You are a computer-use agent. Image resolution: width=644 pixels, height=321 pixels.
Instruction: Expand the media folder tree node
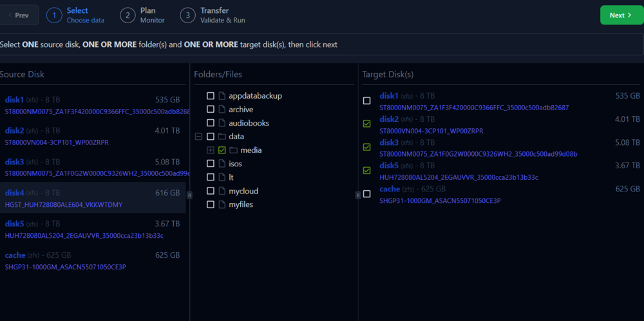coord(211,150)
